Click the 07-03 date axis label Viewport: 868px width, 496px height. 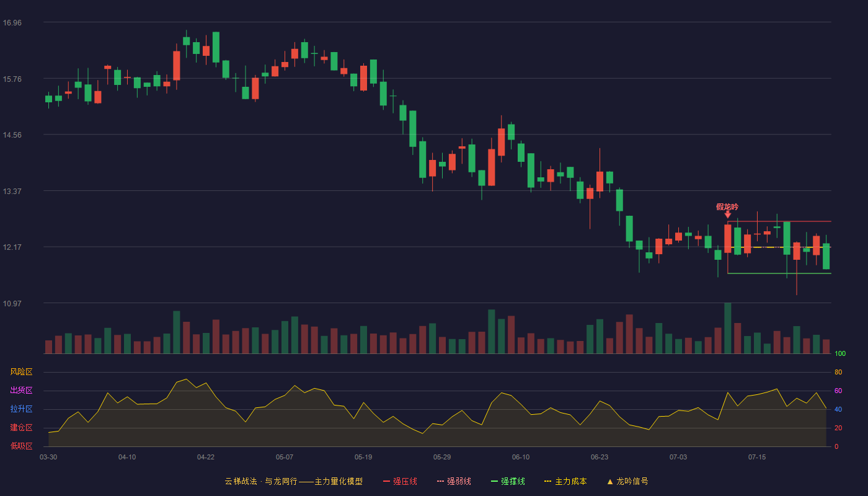[678, 457]
